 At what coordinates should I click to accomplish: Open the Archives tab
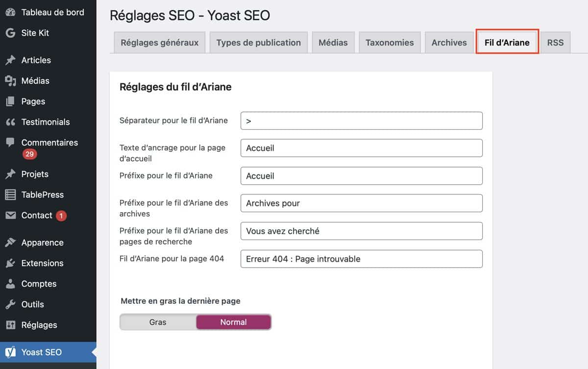pyautogui.click(x=449, y=43)
